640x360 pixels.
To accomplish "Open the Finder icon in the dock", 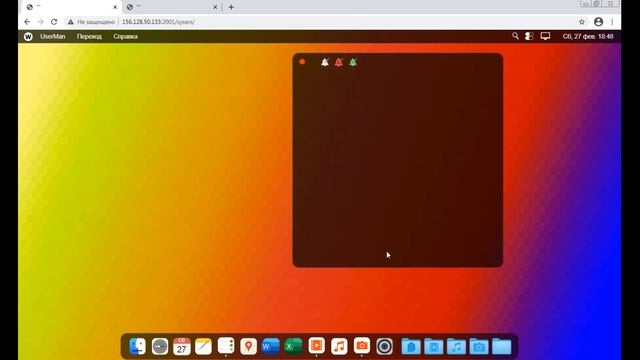I will pos(137,346).
